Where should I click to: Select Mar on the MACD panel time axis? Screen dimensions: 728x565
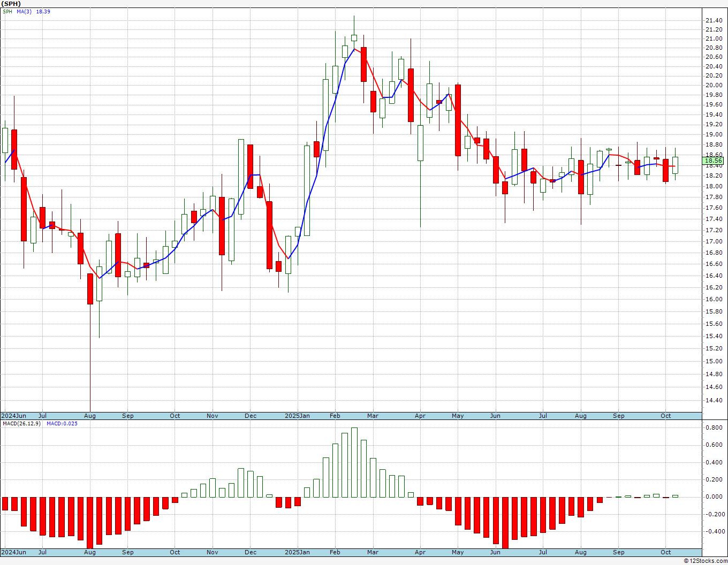click(373, 552)
